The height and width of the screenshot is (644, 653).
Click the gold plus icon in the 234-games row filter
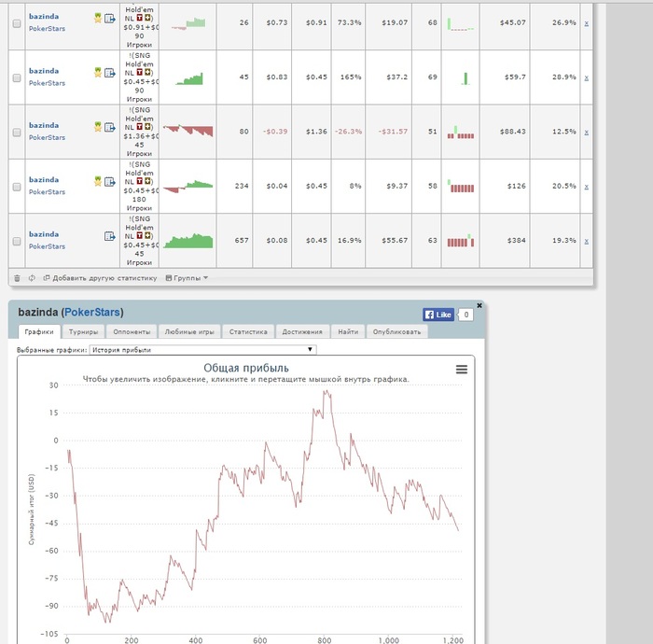pos(147,182)
